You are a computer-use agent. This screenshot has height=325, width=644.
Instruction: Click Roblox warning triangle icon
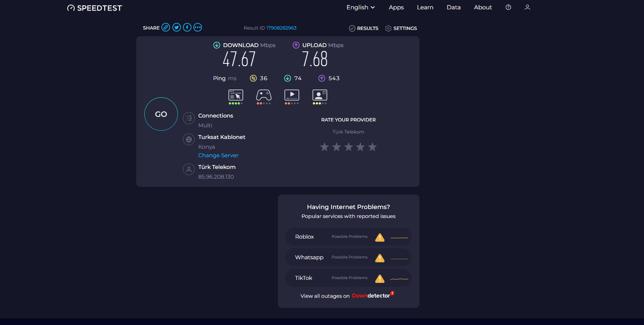tap(380, 237)
